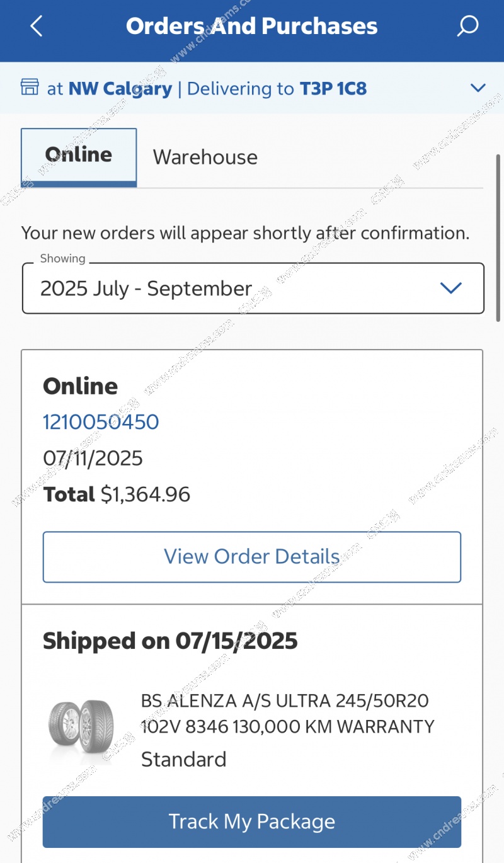Select the Online orders tab

tap(79, 156)
